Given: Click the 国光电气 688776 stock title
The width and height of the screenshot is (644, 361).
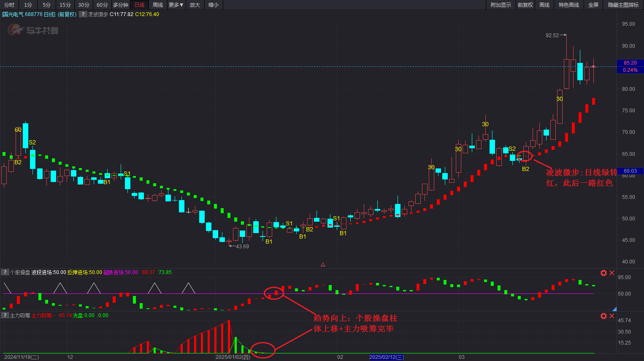Looking at the screenshot, I should click(x=28, y=14).
